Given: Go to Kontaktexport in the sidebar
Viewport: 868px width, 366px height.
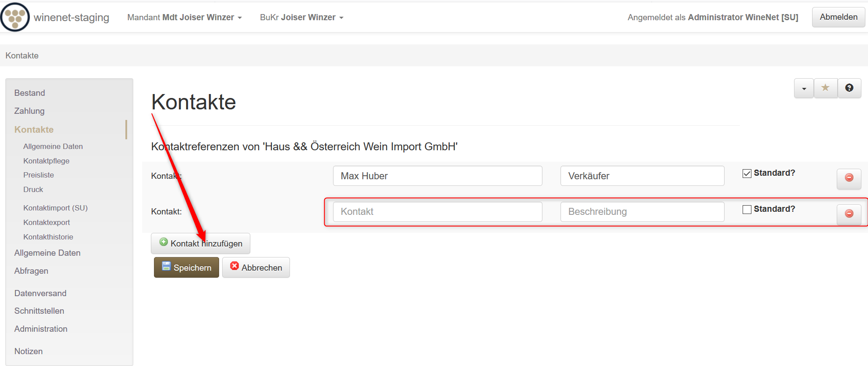Looking at the screenshot, I should click(47, 222).
